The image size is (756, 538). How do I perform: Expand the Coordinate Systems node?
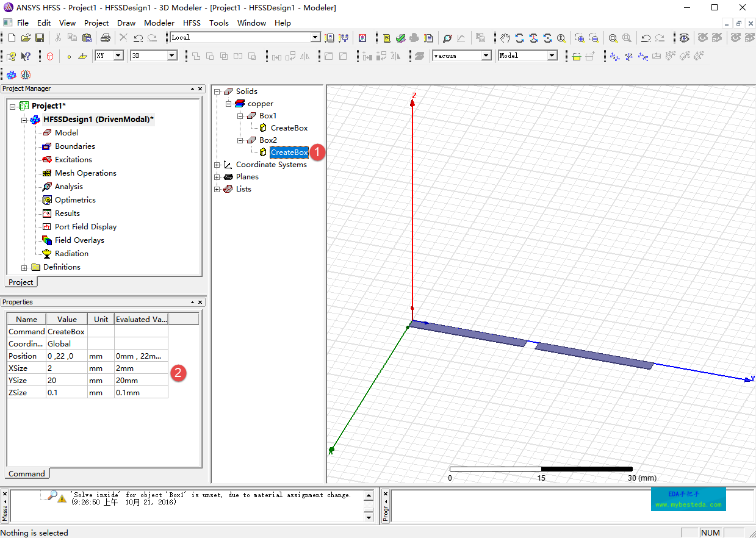click(217, 165)
